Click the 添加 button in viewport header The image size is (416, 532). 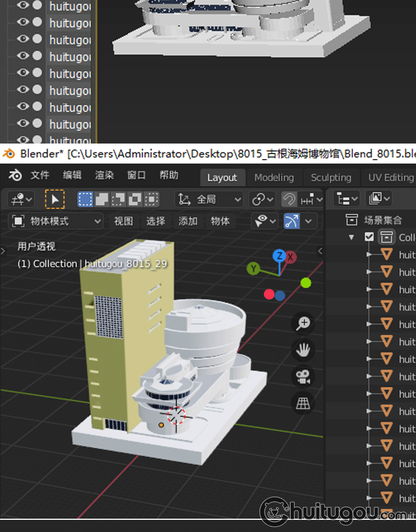click(x=188, y=221)
